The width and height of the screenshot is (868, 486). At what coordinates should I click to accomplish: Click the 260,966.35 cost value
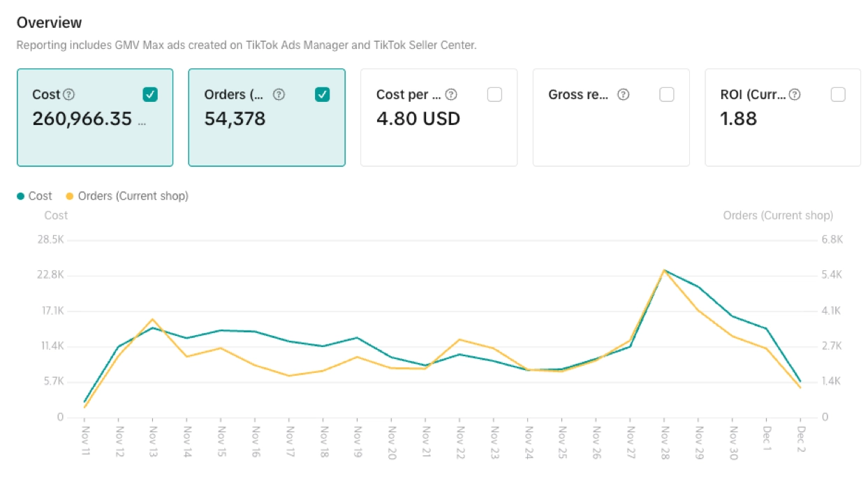[x=82, y=119]
